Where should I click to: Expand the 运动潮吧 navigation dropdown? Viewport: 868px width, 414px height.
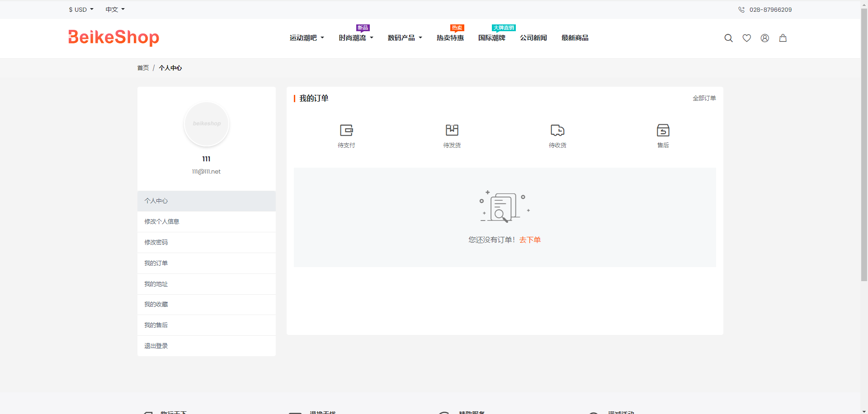(307, 38)
